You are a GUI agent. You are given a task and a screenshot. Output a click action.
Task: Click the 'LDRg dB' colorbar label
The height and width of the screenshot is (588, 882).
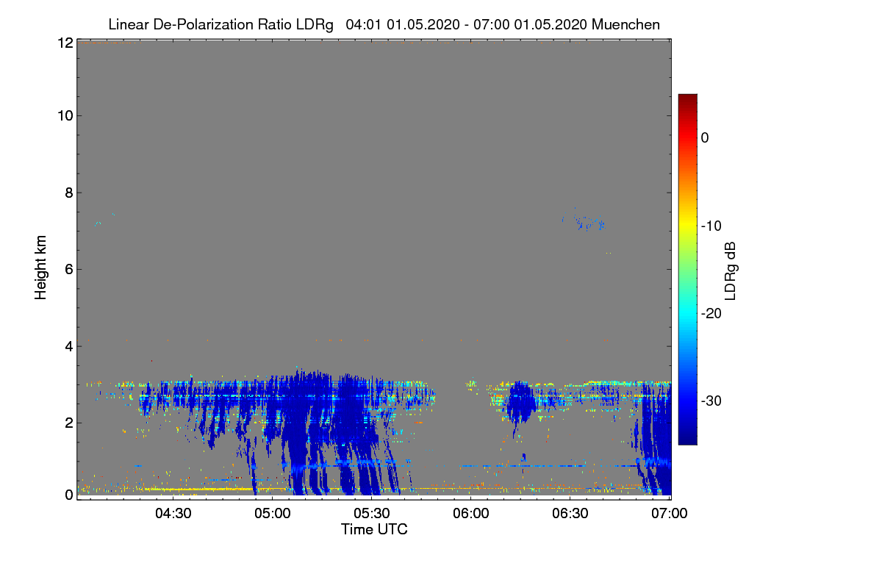[731, 270]
